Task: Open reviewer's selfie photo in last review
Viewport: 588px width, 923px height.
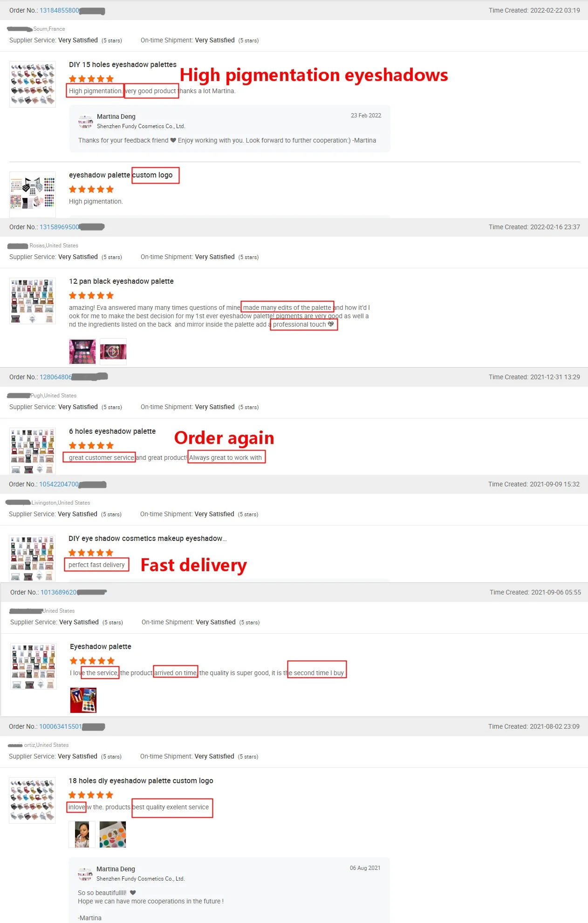Action: point(82,834)
